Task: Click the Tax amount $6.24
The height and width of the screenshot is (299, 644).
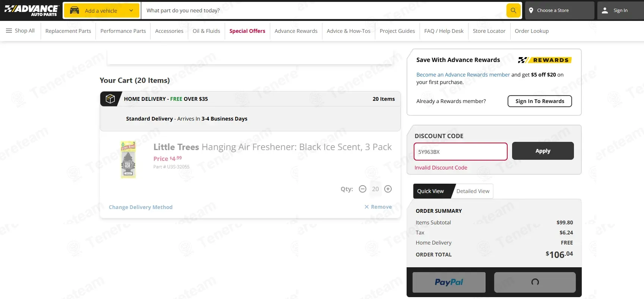Action: click(x=566, y=233)
